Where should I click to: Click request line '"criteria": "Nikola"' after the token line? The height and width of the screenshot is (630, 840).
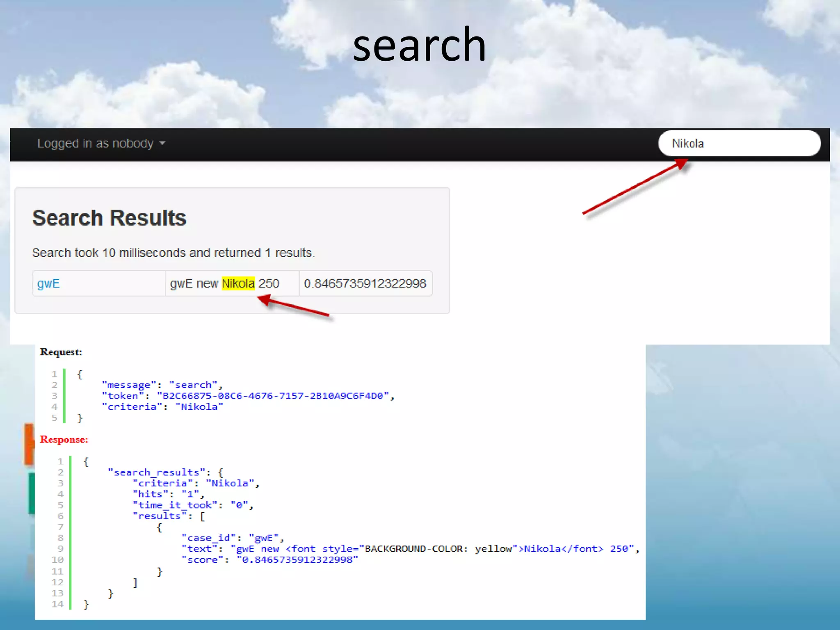(162, 407)
